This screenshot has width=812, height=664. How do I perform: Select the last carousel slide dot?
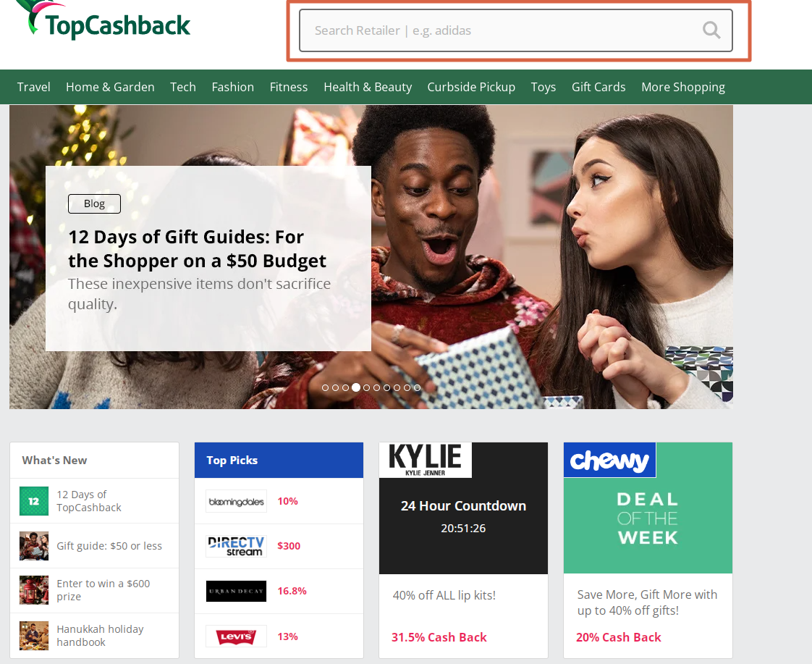(x=418, y=387)
